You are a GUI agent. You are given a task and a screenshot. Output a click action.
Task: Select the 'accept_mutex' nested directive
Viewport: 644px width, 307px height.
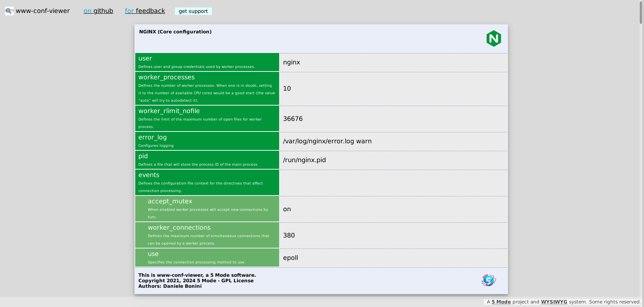pyautogui.click(x=207, y=209)
